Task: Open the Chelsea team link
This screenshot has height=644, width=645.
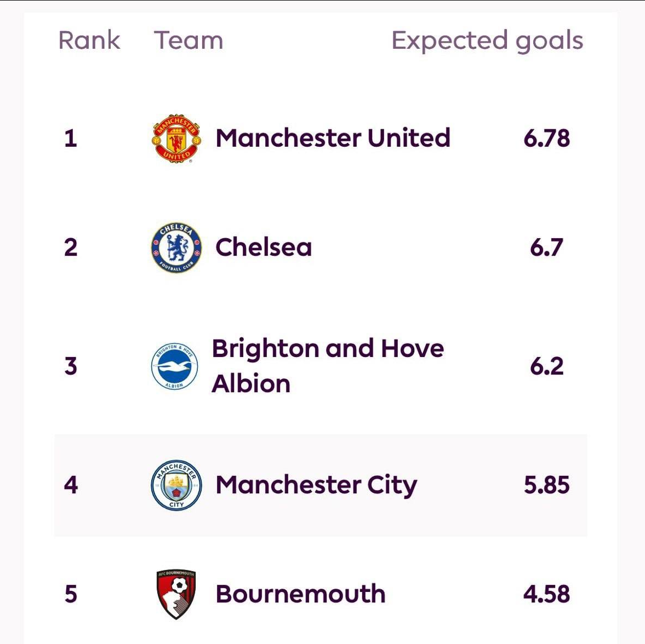Action: point(264,248)
